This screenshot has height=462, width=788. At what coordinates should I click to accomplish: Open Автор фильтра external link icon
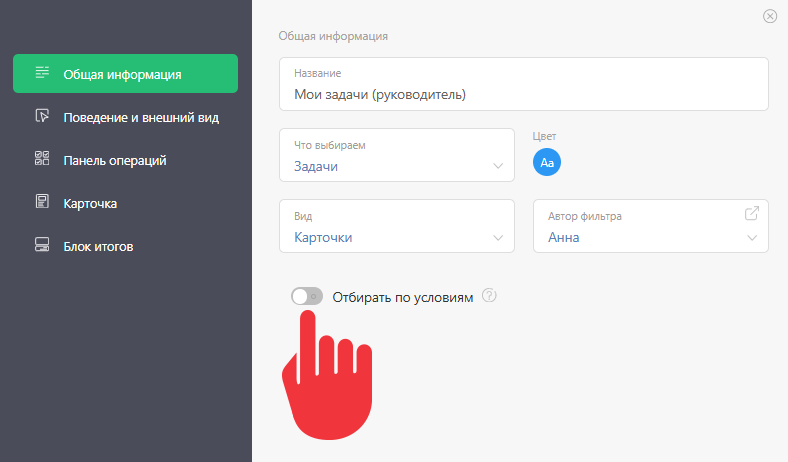pyautogui.click(x=752, y=213)
